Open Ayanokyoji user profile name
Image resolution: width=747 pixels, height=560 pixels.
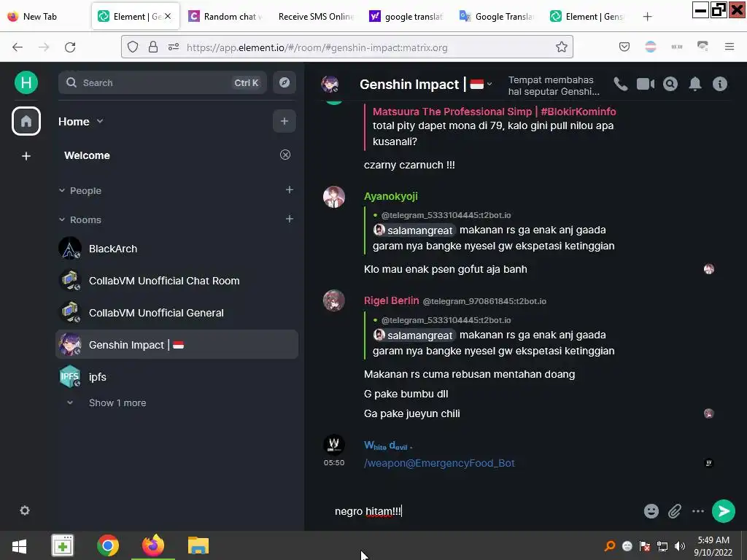(391, 196)
